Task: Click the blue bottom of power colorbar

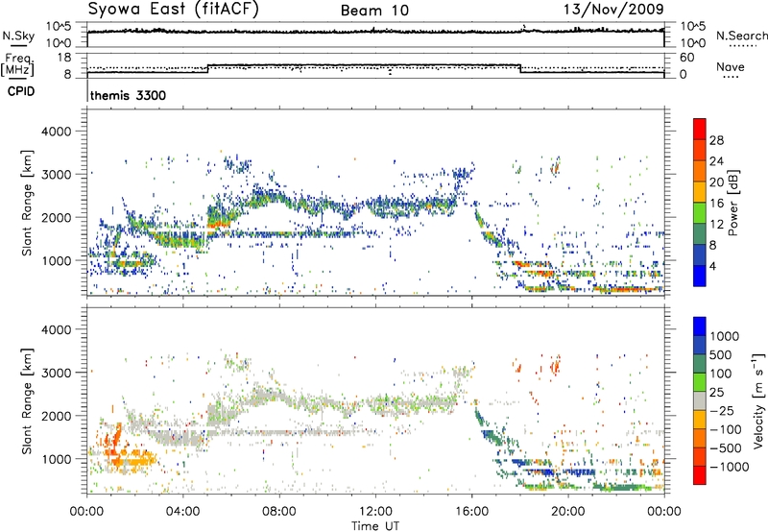Action: [700, 276]
